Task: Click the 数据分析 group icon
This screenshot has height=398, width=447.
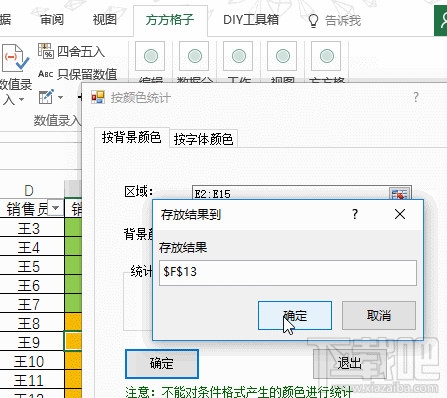Action: point(195,56)
